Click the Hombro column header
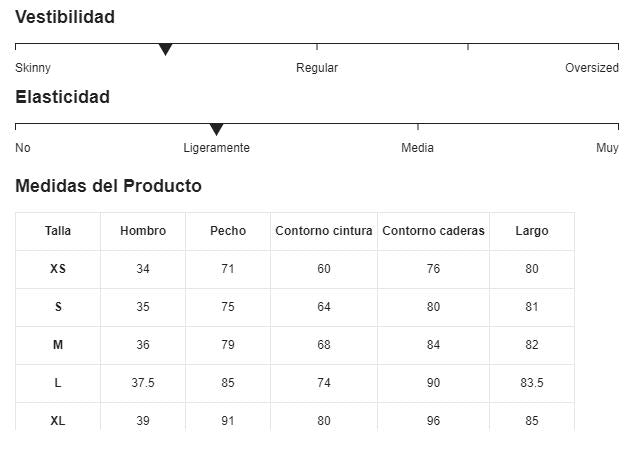628x452 pixels. [x=143, y=231]
